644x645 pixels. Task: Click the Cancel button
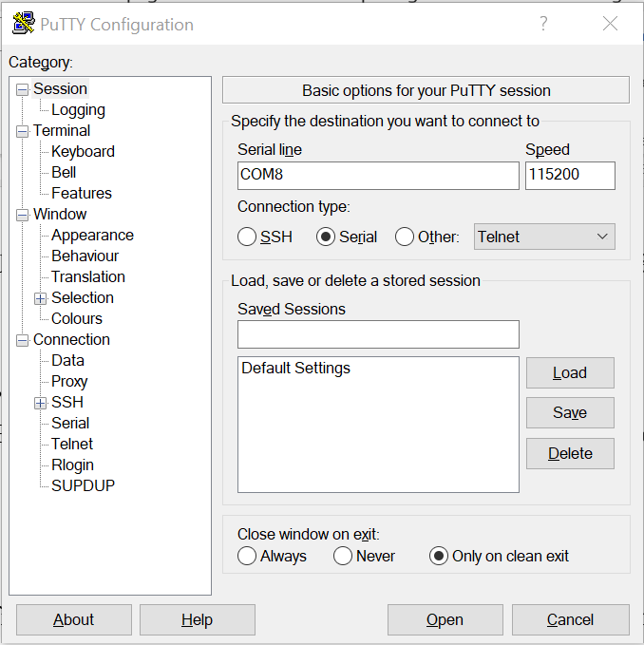coord(571,619)
